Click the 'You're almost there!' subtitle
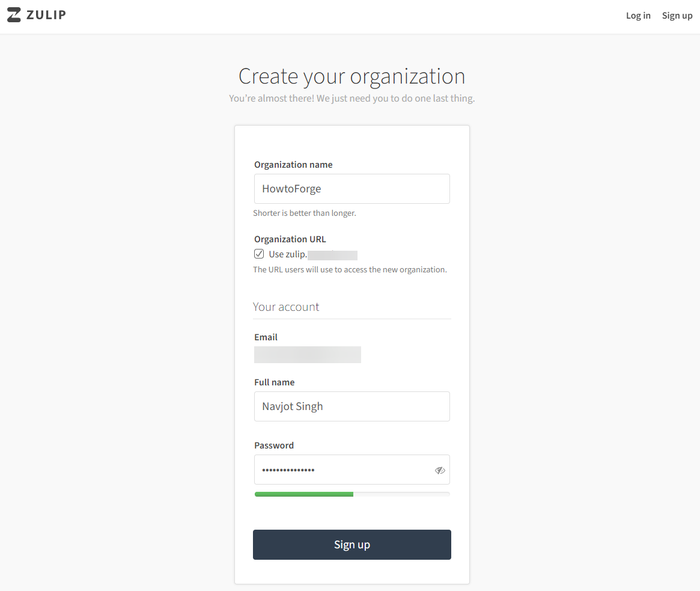The image size is (700, 591). [x=352, y=98]
